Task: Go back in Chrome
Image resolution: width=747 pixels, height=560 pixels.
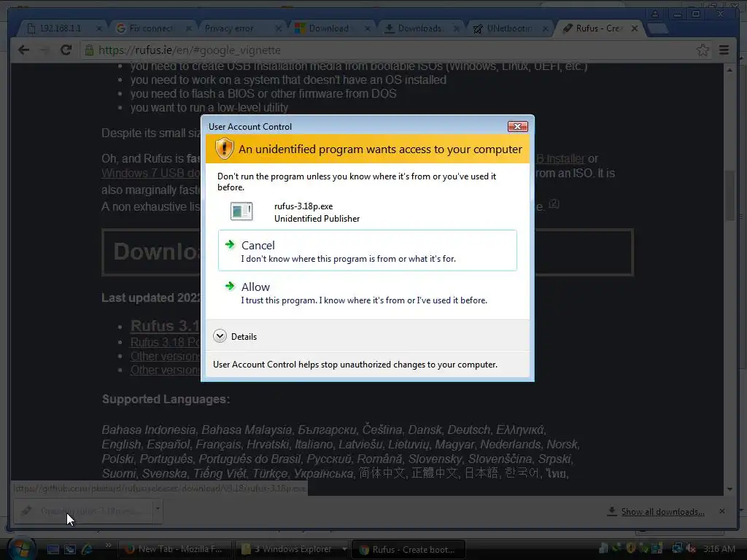Action: (23, 50)
